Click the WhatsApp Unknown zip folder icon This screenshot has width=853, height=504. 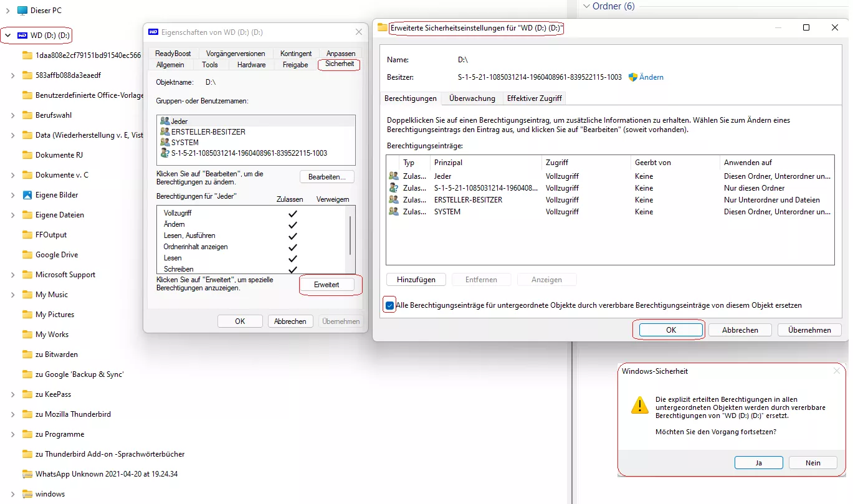(27, 474)
